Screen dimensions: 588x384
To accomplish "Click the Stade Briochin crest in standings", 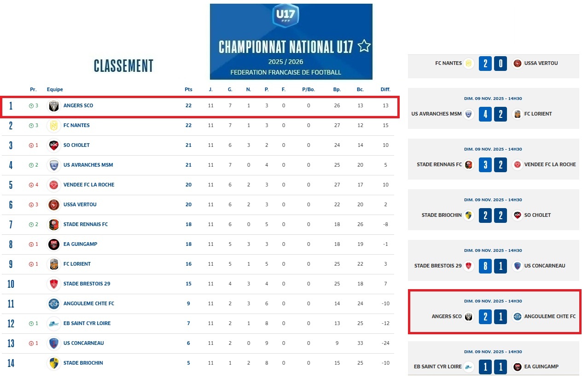I will pos(54,363).
